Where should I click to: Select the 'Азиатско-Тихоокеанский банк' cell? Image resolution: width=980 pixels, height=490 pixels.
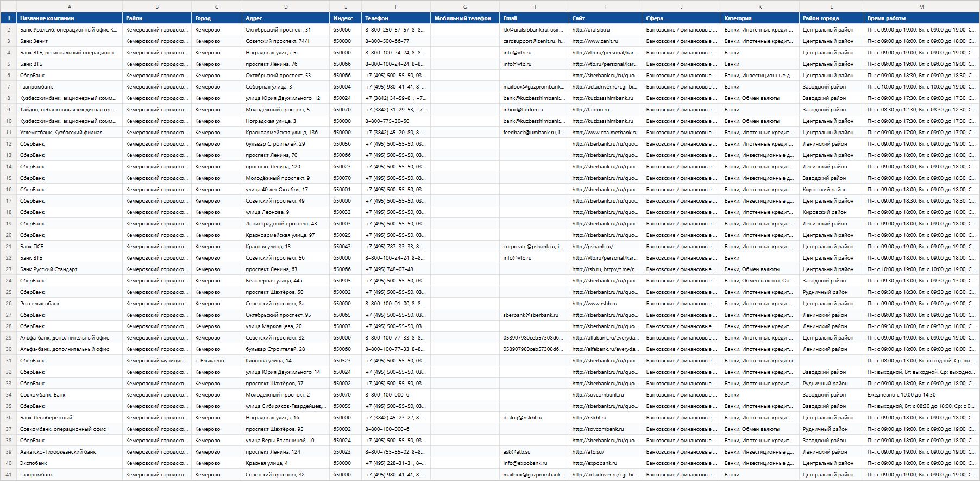point(70,452)
